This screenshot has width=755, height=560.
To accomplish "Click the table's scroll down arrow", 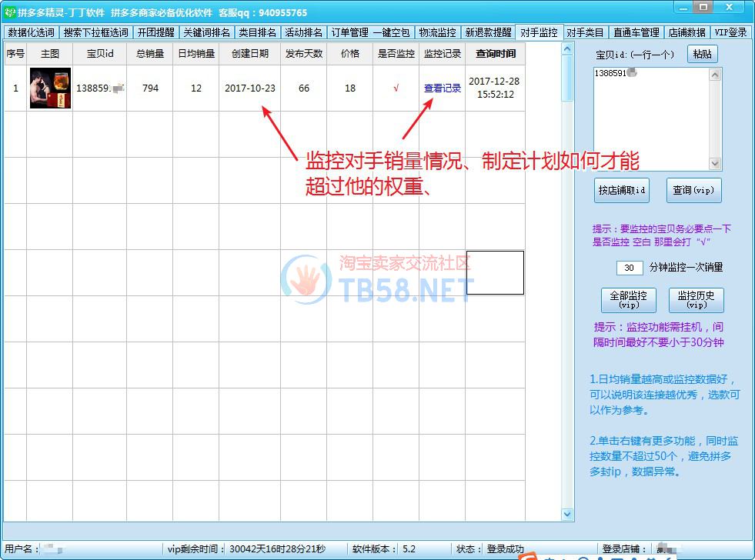I will coord(568,514).
